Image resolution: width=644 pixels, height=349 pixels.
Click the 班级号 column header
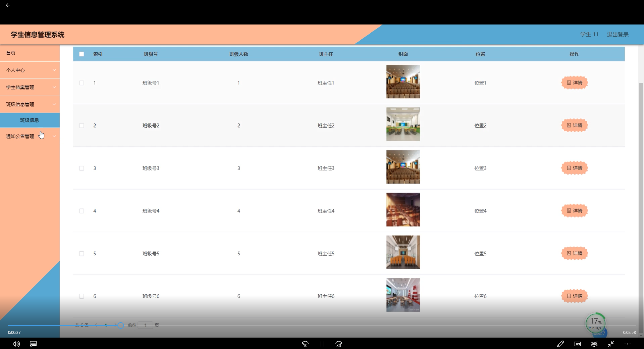point(151,54)
